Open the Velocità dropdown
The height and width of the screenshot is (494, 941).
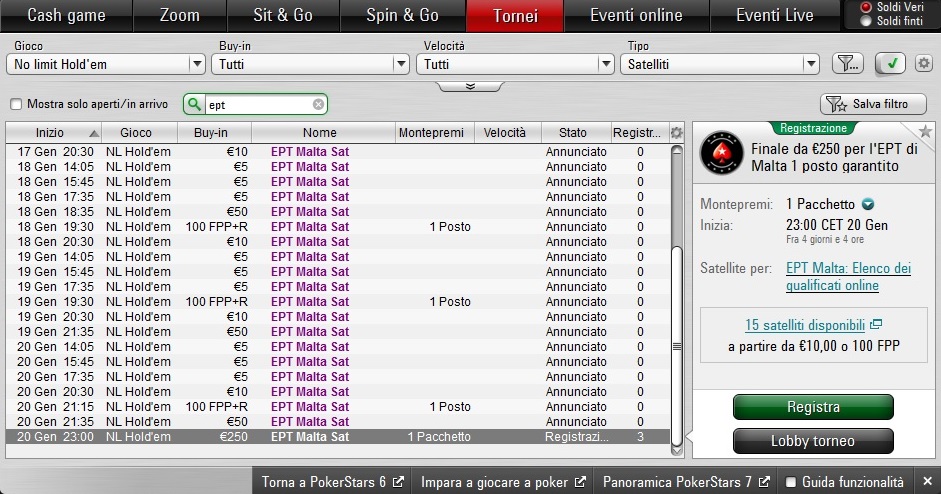click(515, 64)
